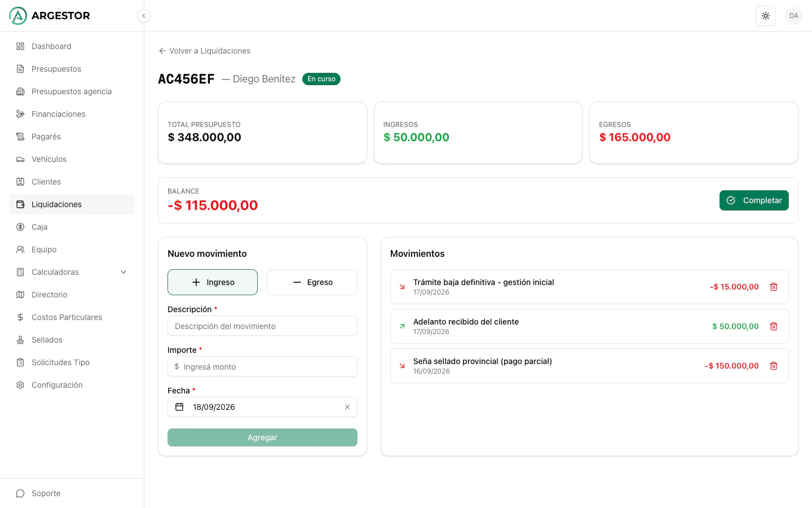Open the Clientes page
Screen dimensions: 812x508
tap(72, 182)
